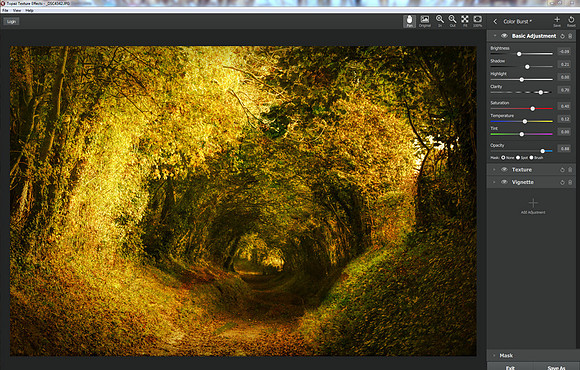Select the Pan hand tool
This screenshot has width=580, height=370.
(409, 21)
